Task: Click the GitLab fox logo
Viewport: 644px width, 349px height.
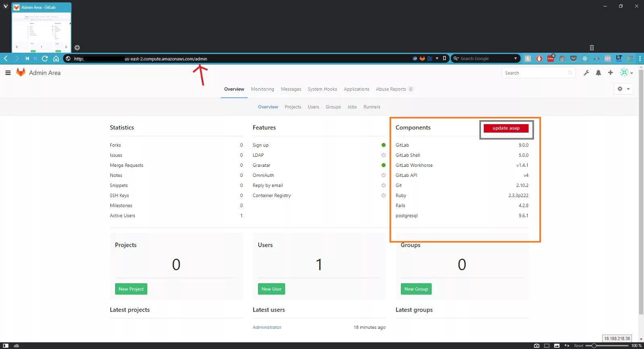Action: click(x=21, y=73)
